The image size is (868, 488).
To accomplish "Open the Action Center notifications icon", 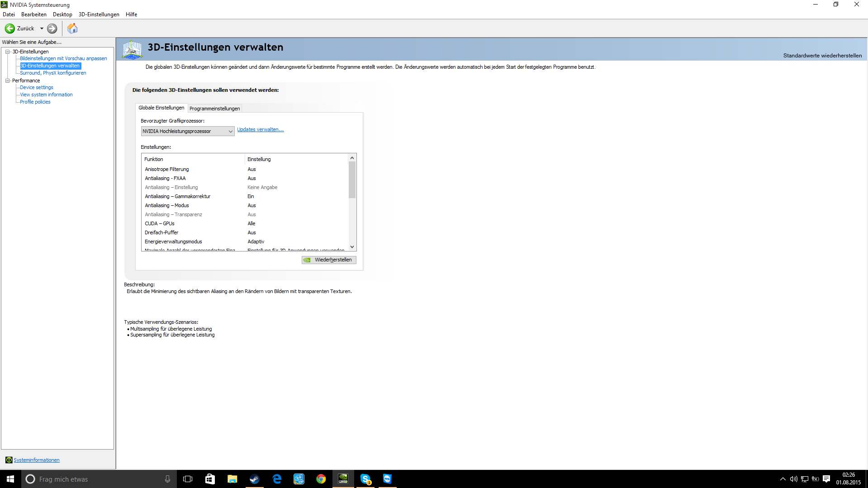I will (826, 479).
